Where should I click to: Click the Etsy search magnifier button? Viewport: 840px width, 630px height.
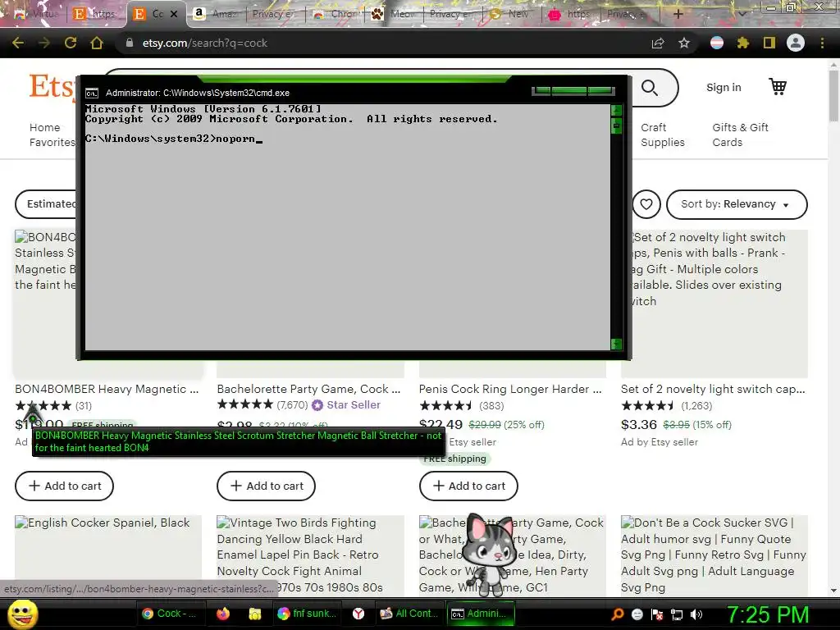[x=650, y=87]
